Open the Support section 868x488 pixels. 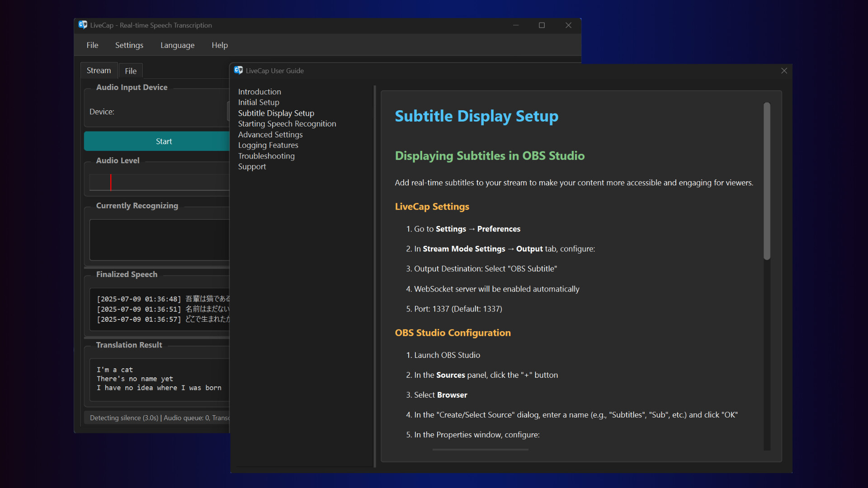[252, 166]
